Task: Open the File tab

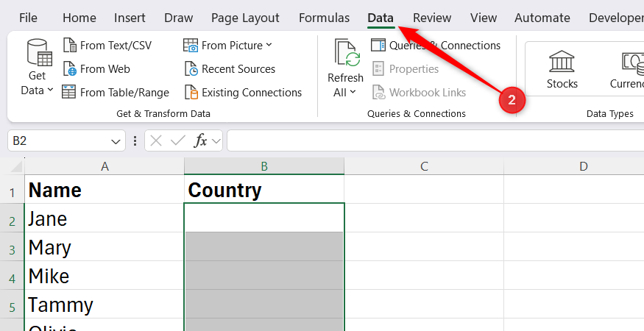Action: point(28,18)
